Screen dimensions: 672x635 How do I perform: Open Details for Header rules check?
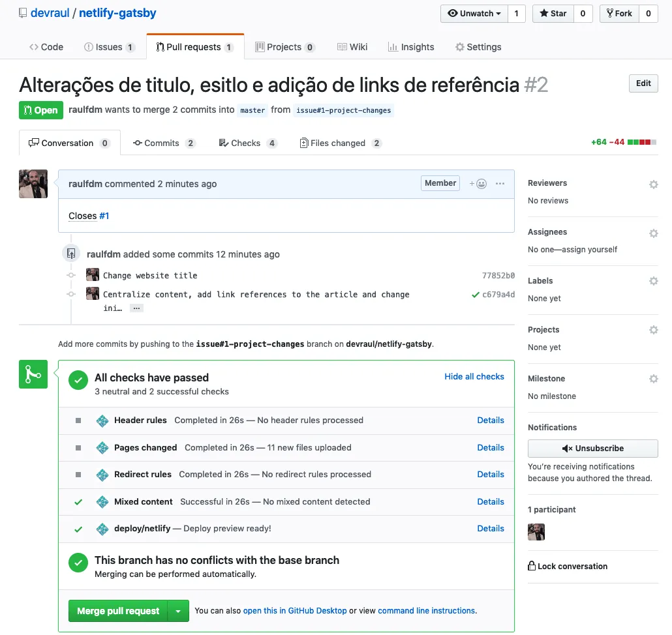pyautogui.click(x=490, y=420)
